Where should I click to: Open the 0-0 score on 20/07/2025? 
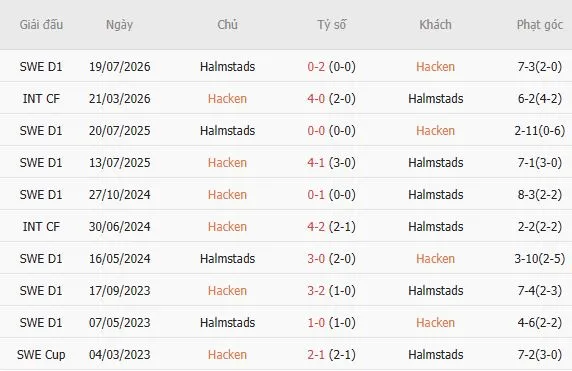[316, 131]
